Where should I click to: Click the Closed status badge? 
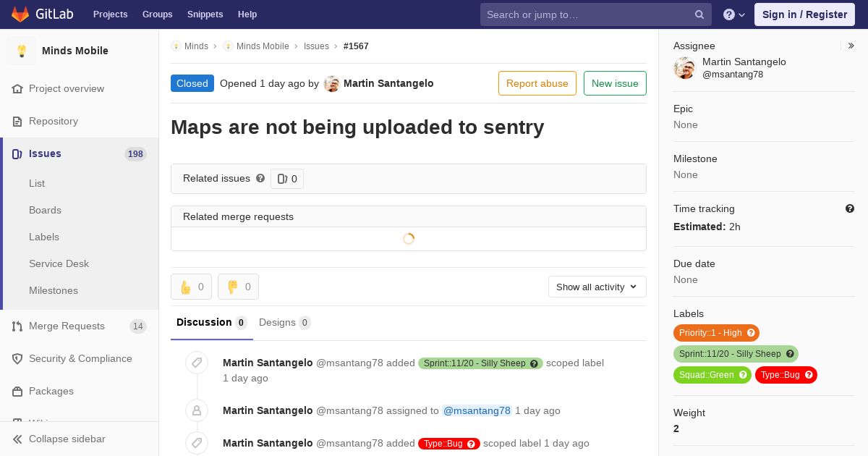(192, 83)
